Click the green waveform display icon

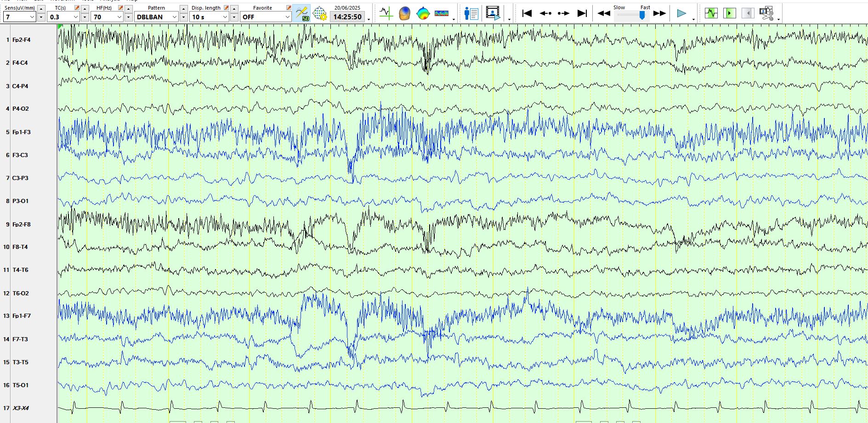click(711, 13)
